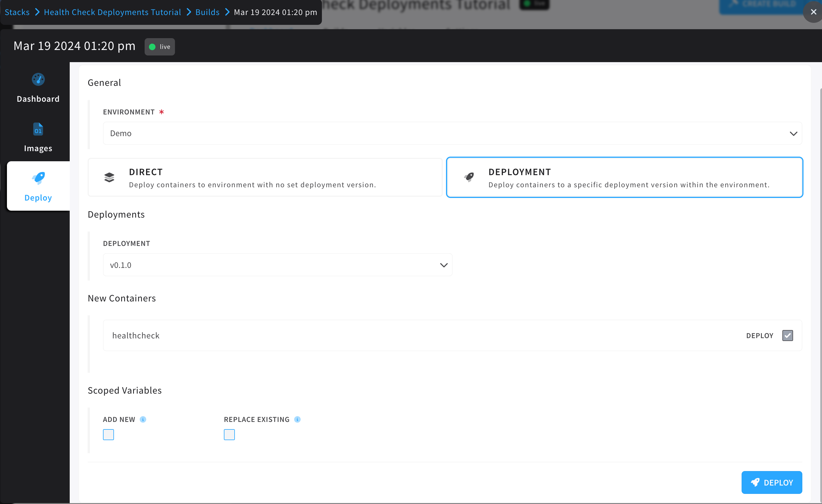Click the Deploy rocket icon in sidebar

tap(38, 177)
